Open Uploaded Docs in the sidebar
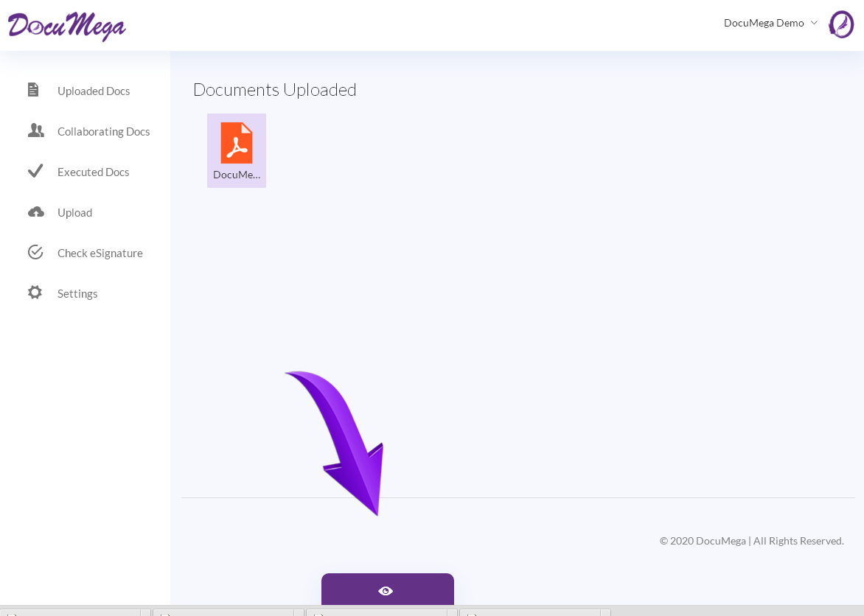This screenshot has width=864, height=616. point(94,91)
